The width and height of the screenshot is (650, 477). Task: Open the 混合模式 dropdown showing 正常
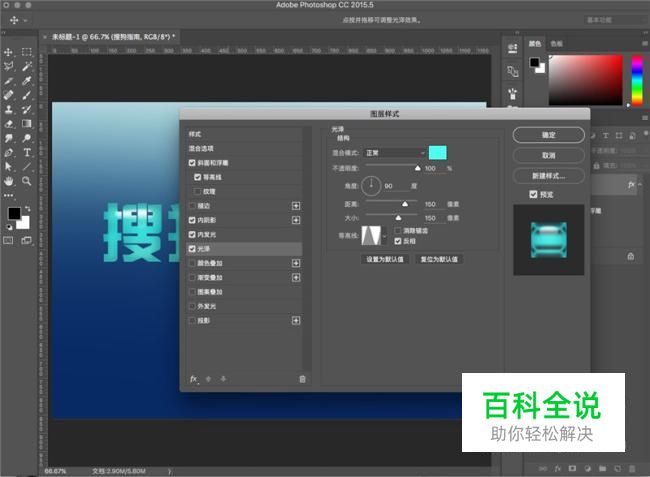click(394, 153)
